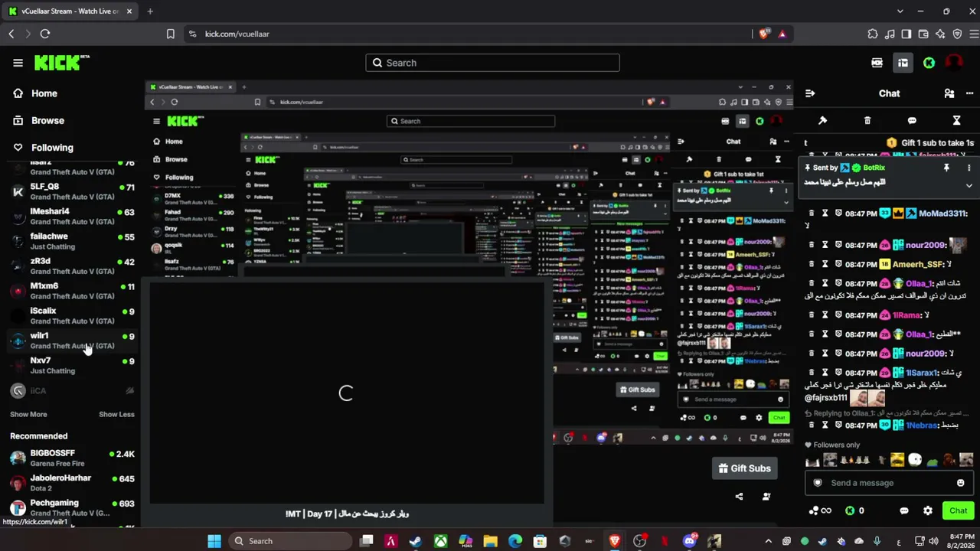Open the add-moderator user icon below stream
The height and width of the screenshot is (551, 980).
[x=766, y=496]
